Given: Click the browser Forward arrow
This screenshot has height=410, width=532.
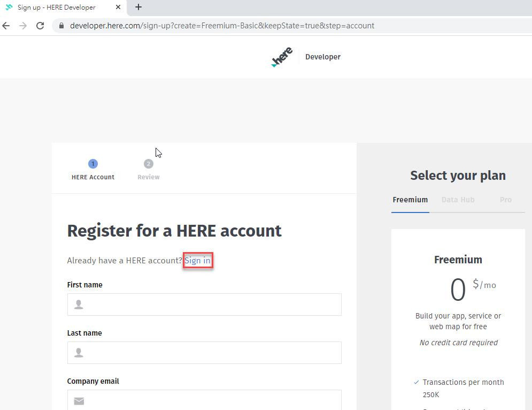Looking at the screenshot, I should [x=23, y=26].
